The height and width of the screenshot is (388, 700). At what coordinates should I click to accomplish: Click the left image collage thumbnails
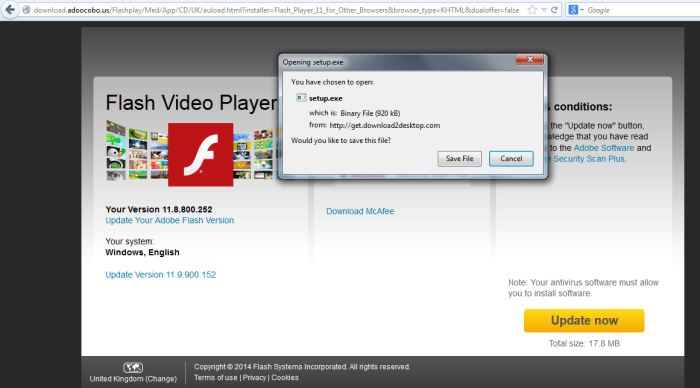[x=137, y=150]
